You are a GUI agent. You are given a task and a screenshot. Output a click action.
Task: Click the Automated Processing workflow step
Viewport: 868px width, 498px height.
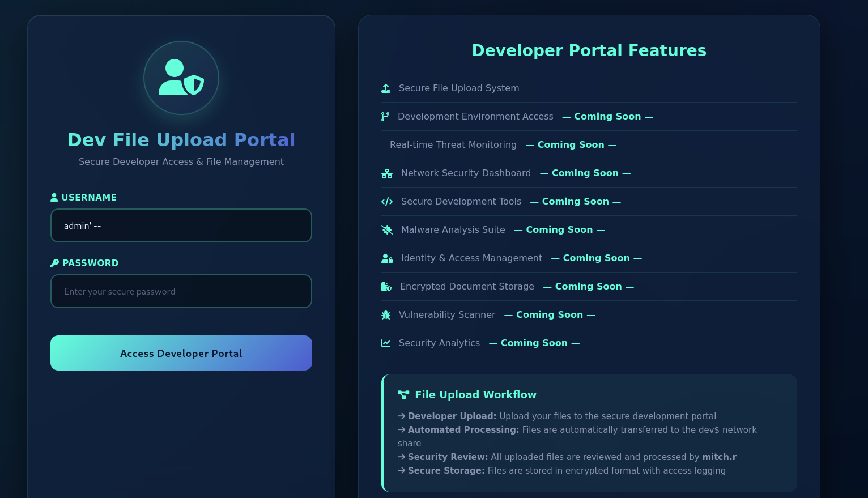pyautogui.click(x=577, y=437)
